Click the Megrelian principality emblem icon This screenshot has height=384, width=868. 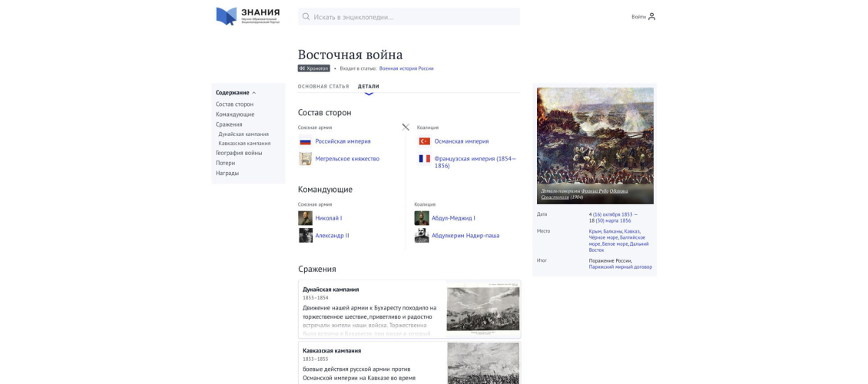[x=306, y=159]
